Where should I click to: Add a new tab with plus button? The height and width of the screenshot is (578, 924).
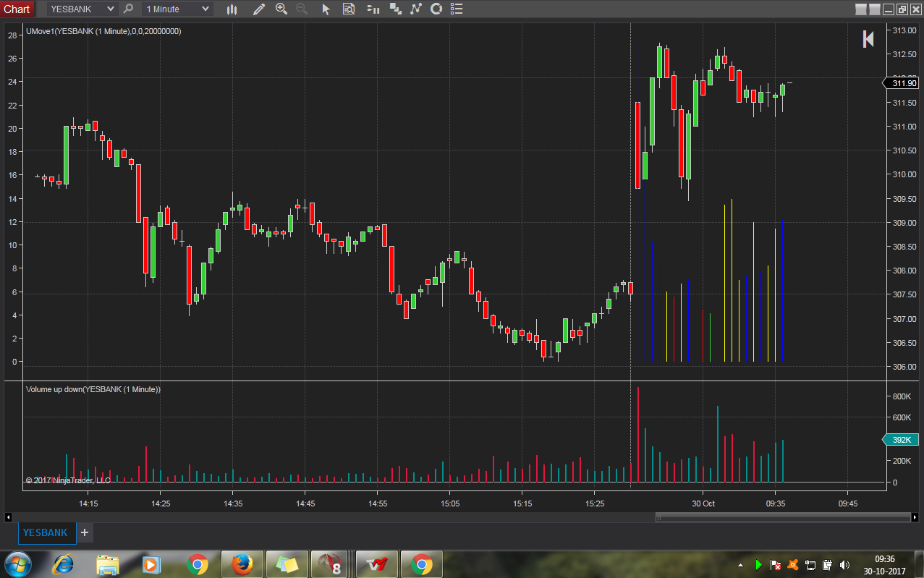(x=84, y=533)
